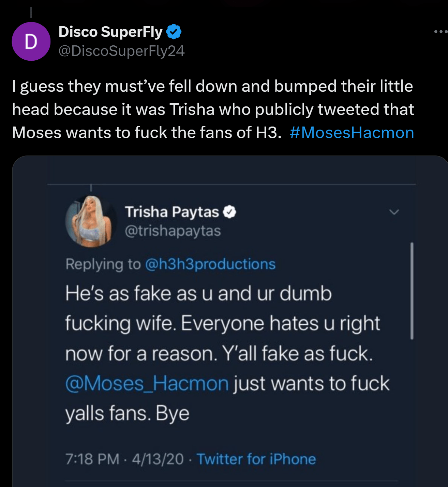Click the vertical scrollbar beside Trisha's tweet
448x487 pixels.
pos(412,291)
